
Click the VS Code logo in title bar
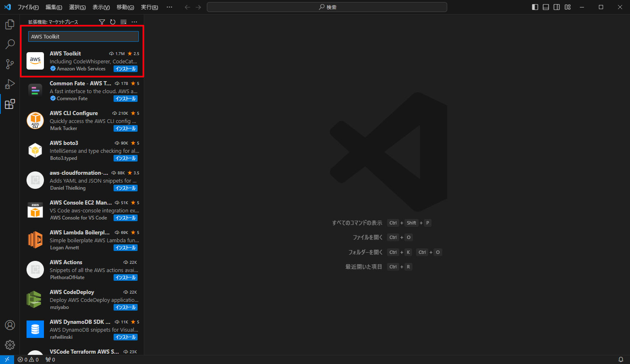7,7
